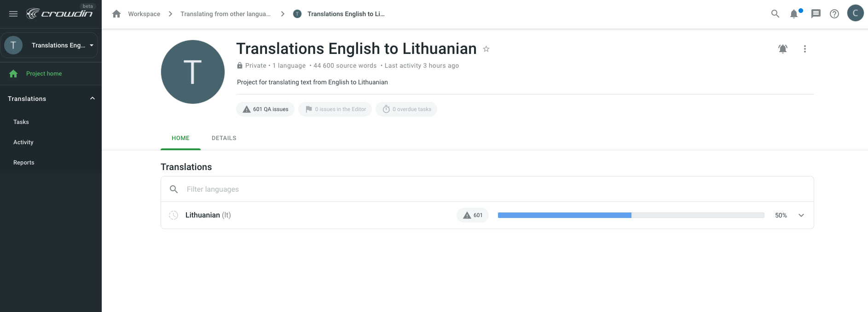Click the sidebar project avatar T
This screenshot has width=868, height=312.
[x=13, y=45]
